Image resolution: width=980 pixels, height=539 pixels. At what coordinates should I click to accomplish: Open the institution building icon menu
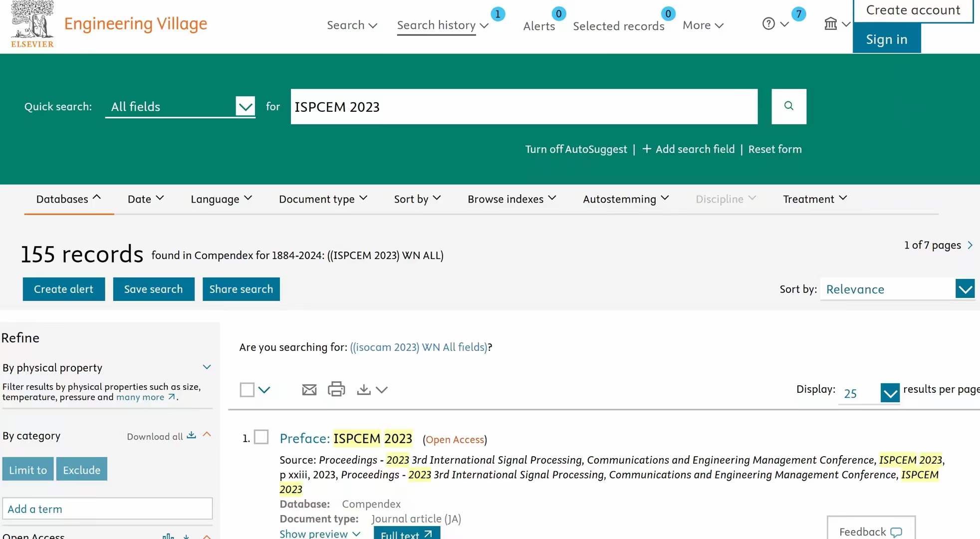[830, 23]
